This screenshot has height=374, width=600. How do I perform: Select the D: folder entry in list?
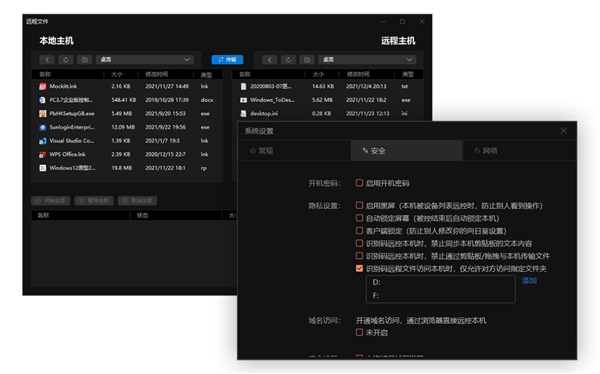pyautogui.click(x=440, y=282)
